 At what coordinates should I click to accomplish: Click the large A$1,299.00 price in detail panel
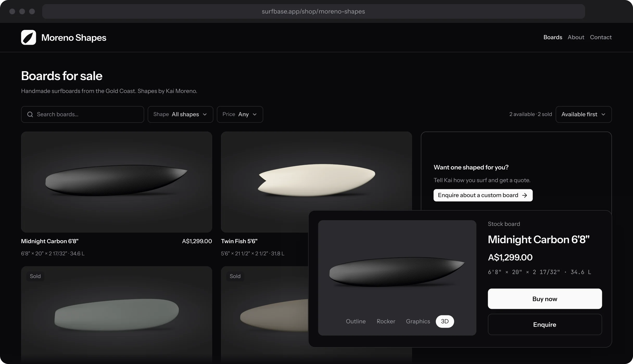pyautogui.click(x=510, y=257)
